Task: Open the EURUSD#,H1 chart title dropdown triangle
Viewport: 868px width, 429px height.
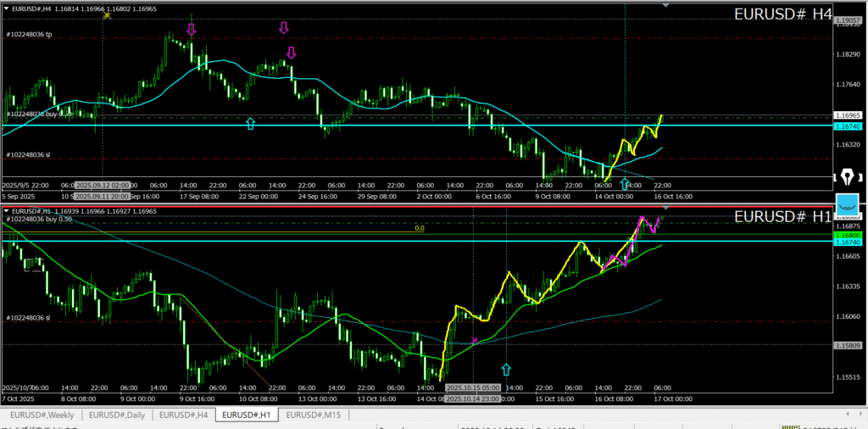Action: [x=6, y=210]
